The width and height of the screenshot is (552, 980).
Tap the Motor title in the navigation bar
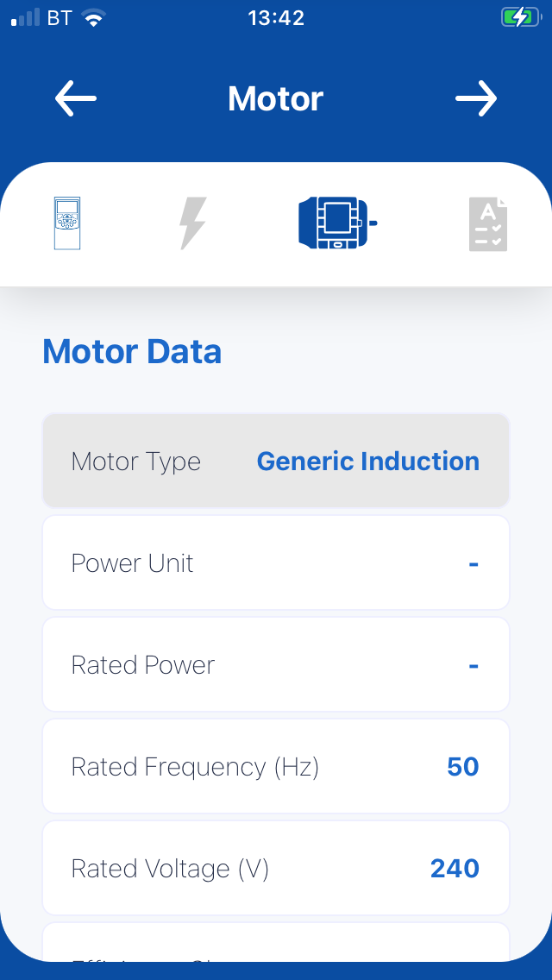[x=275, y=97]
